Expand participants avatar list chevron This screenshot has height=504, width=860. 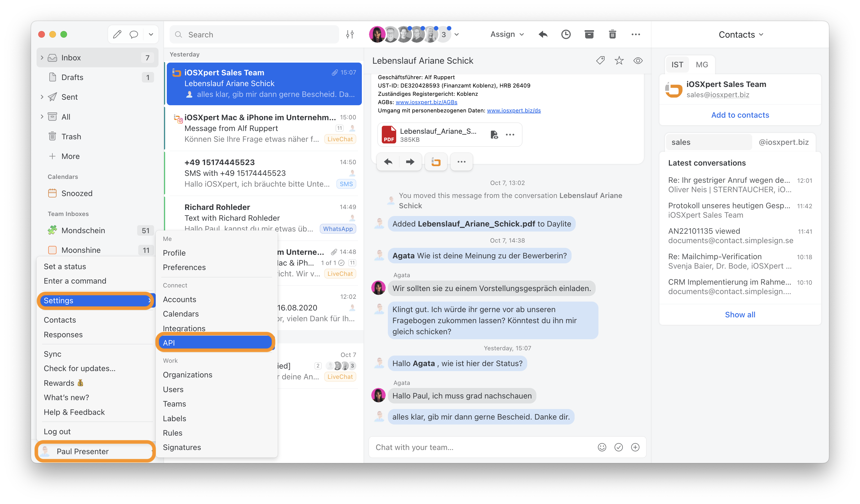pos(457,34)
